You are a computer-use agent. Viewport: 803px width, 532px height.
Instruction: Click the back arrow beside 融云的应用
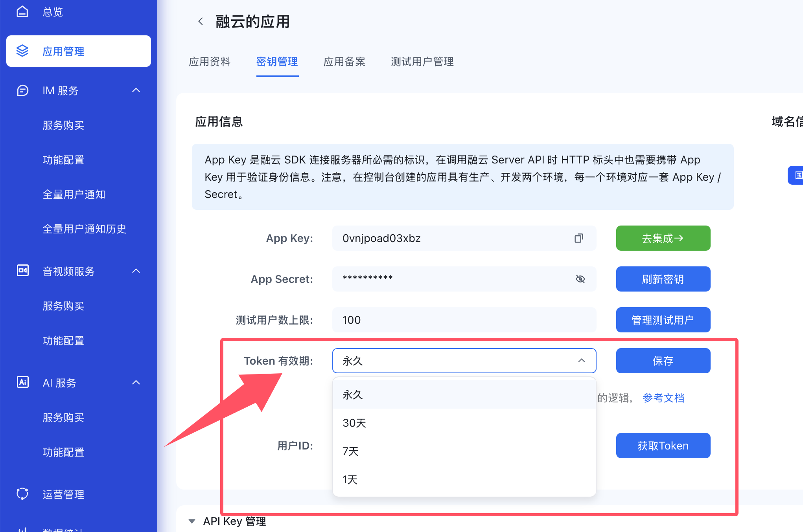pos(201,21)
